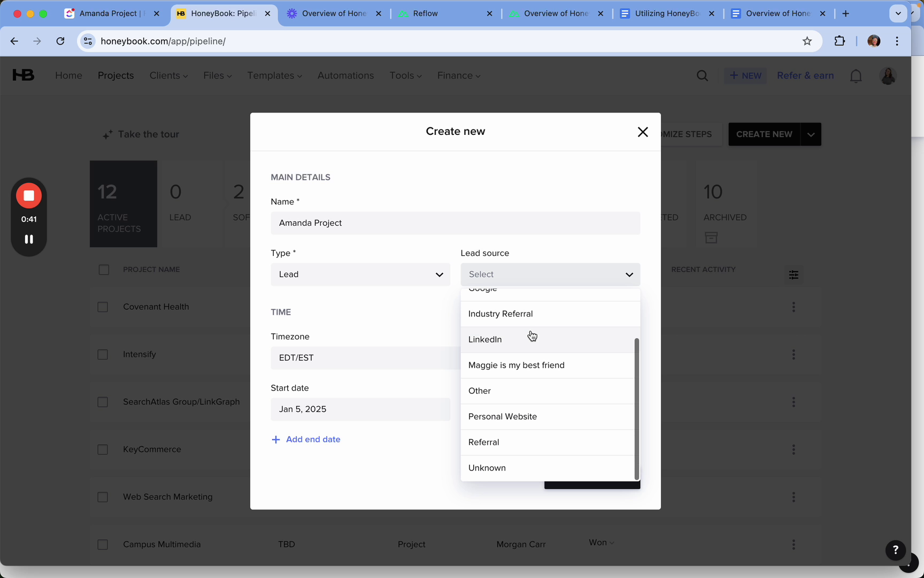Viewport: 924px width, 578px height.
Task: Click the Add end date link
Action: coord(313,440)
